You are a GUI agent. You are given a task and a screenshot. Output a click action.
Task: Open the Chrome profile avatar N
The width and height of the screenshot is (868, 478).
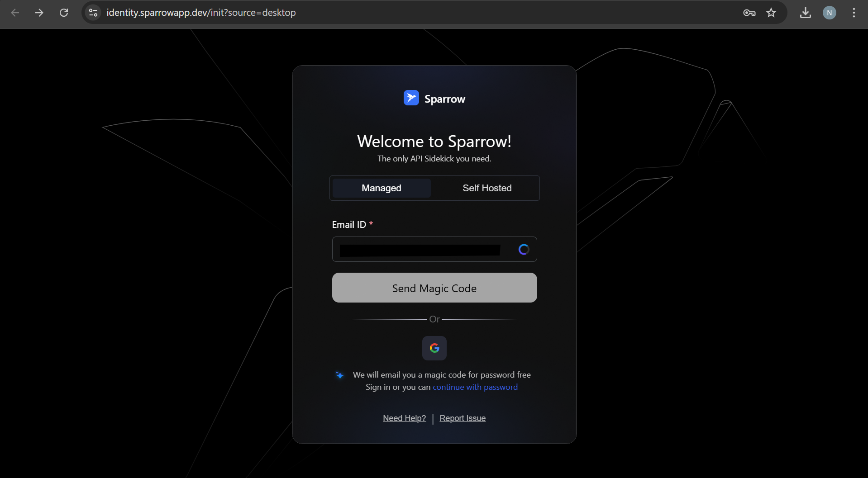[830, 13]
